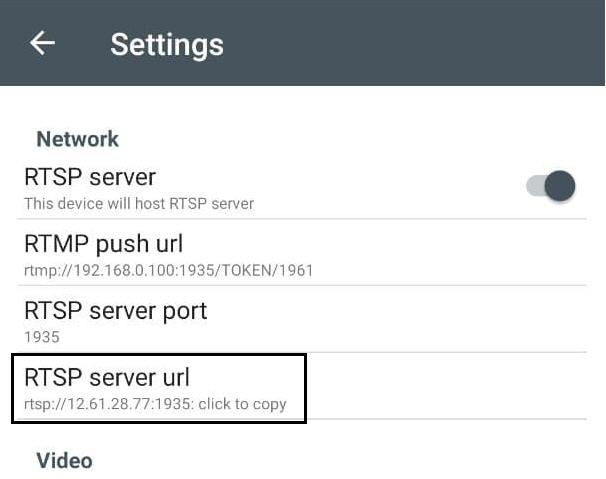Click the "RTMP push url" label
Image resolution: width=606 pixels, height=479 pixels.
coord(103,244)
